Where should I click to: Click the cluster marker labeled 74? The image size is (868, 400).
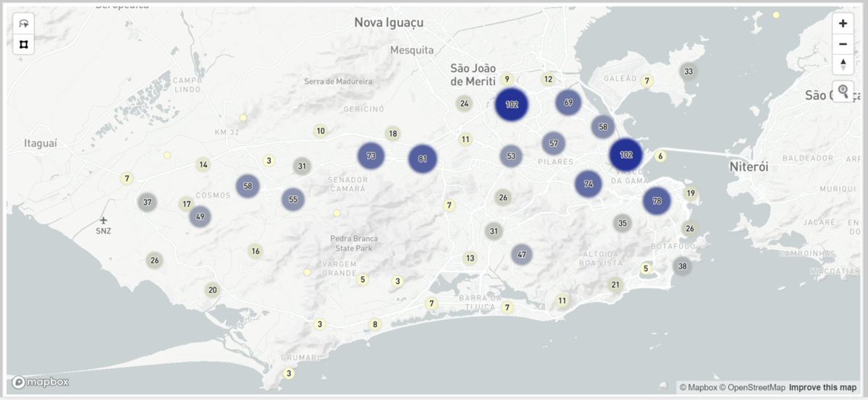pos(589,184)
